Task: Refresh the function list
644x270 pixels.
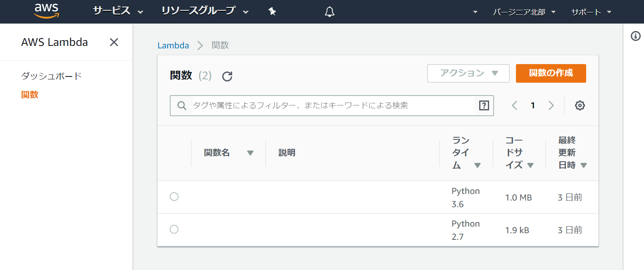Action: 227,76
